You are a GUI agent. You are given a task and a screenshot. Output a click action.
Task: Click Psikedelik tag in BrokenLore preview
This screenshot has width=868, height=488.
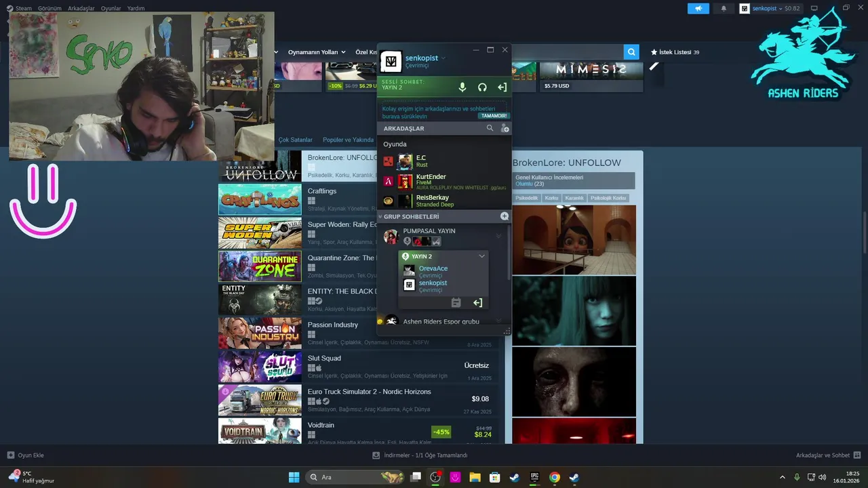click(527, 198)
